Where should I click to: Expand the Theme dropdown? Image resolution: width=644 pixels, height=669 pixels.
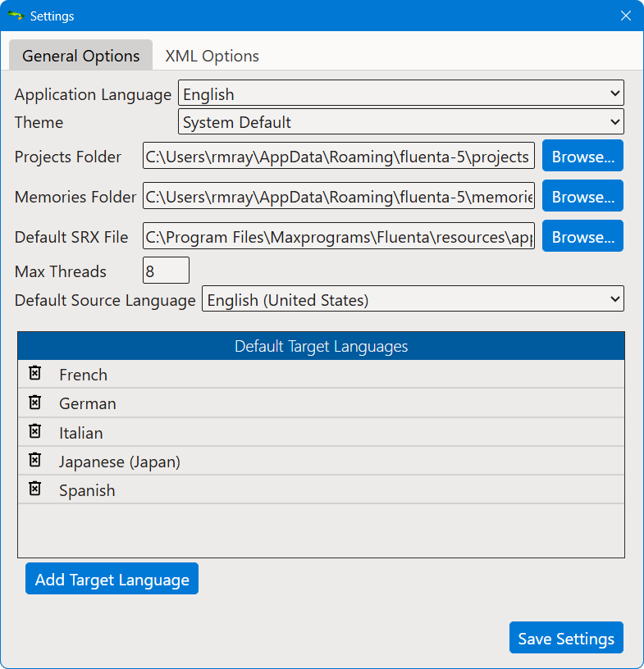[401, 121]
